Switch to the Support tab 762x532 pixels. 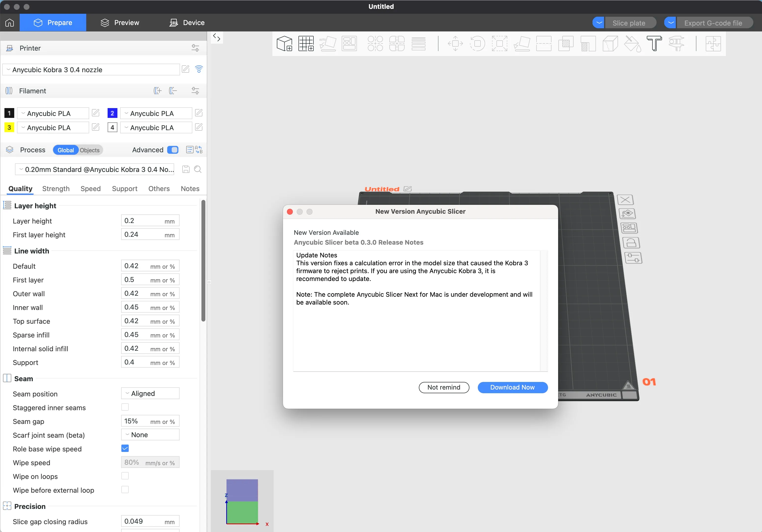[x=125, y=188]
